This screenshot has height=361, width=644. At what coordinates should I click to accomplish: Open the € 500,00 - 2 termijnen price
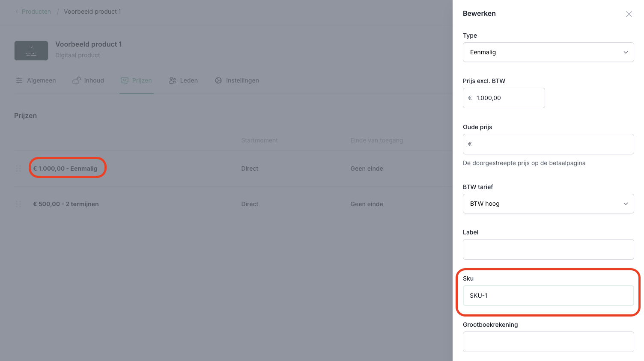point(66,204)
